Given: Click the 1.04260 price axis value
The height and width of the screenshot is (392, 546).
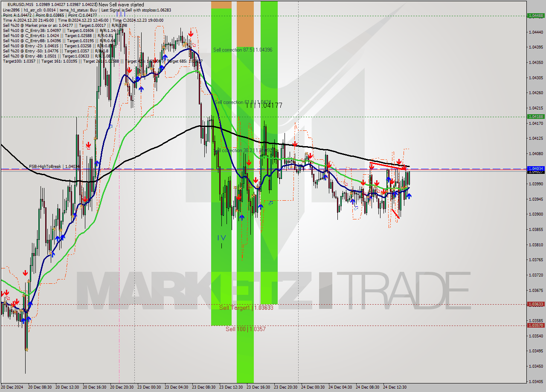Looking at the screenshot, I should (x=536, y=92).
